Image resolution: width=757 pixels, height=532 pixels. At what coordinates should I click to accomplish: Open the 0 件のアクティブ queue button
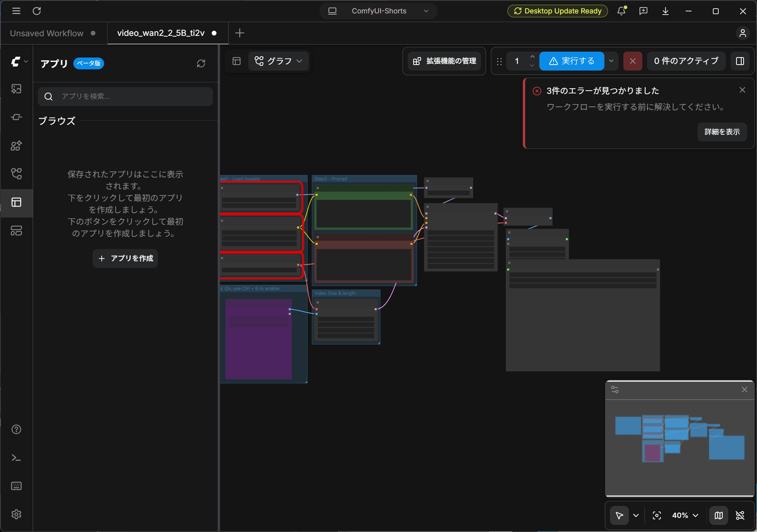click(x=686, y=61)
